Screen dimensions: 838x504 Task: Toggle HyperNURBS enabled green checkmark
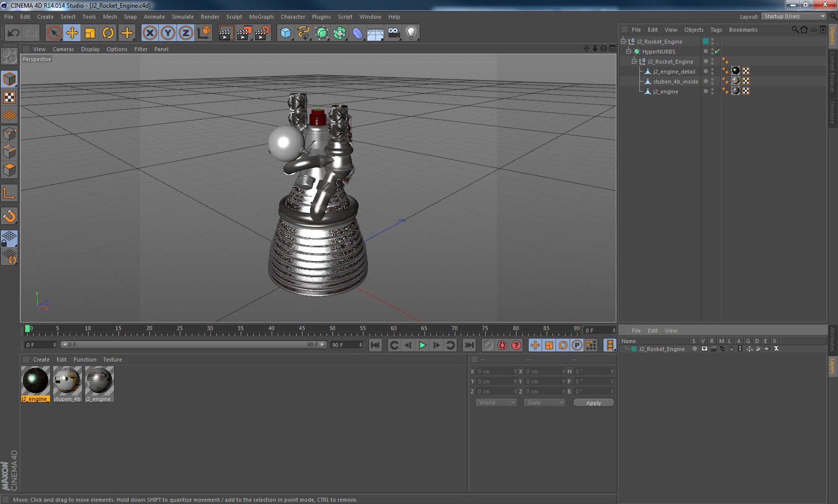717,51
